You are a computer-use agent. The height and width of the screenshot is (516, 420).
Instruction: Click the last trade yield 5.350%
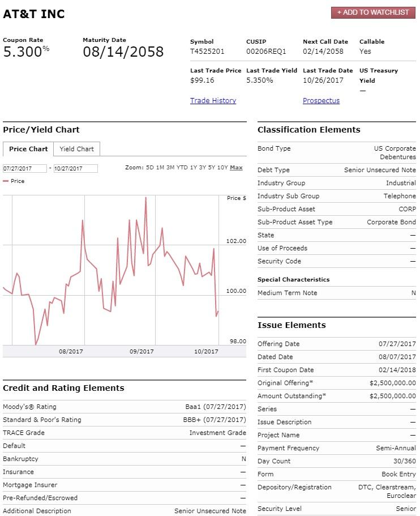259,80
